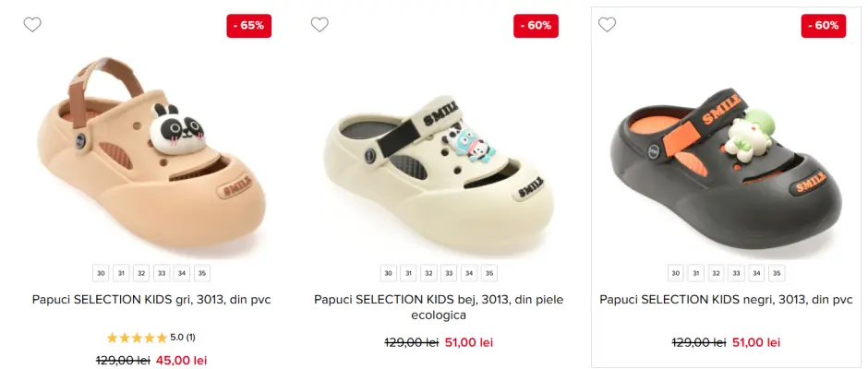Image resolution: width=868 pixels, height=369 pixels.
Task: Click the -65% discount badge
Action: pos(248,26)
